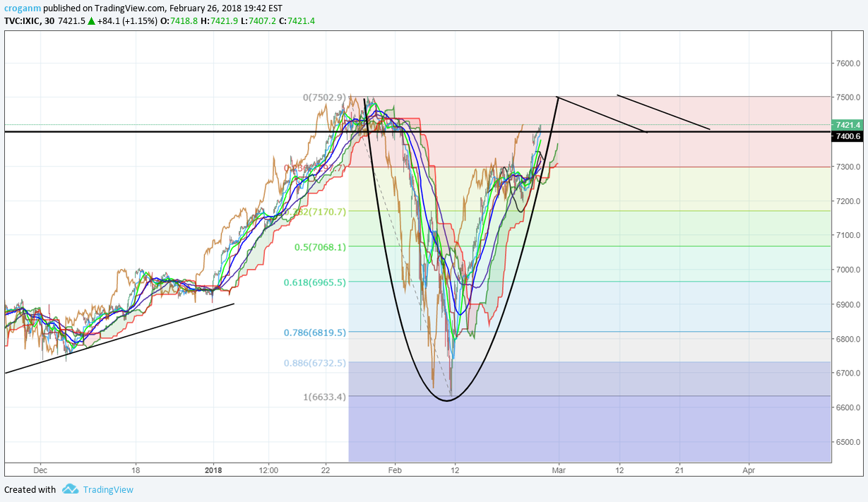Click the 7000.0 price axis label
Image resolution: width=868 pixels, height=502 pixels.
(848, 270)
